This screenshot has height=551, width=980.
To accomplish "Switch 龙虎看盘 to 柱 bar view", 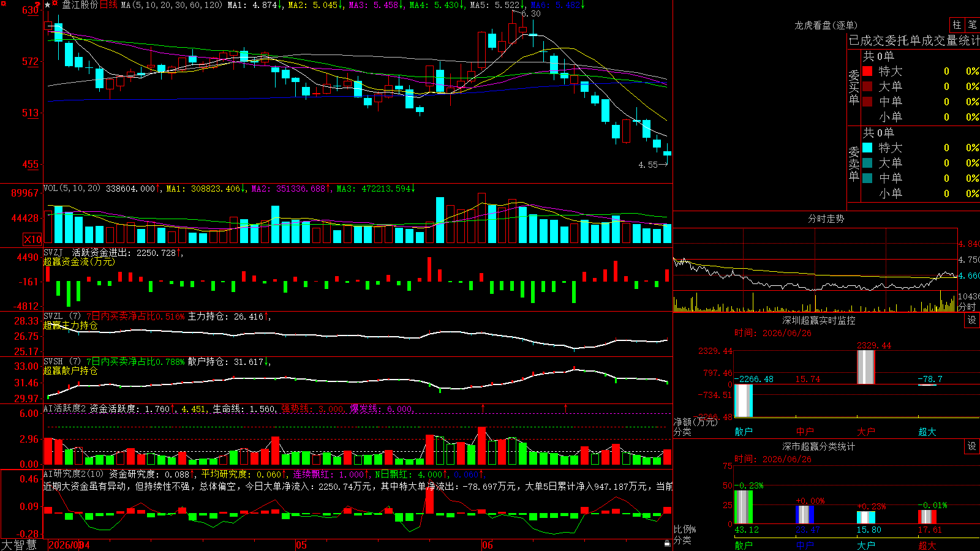I will [x=957, y=25].
